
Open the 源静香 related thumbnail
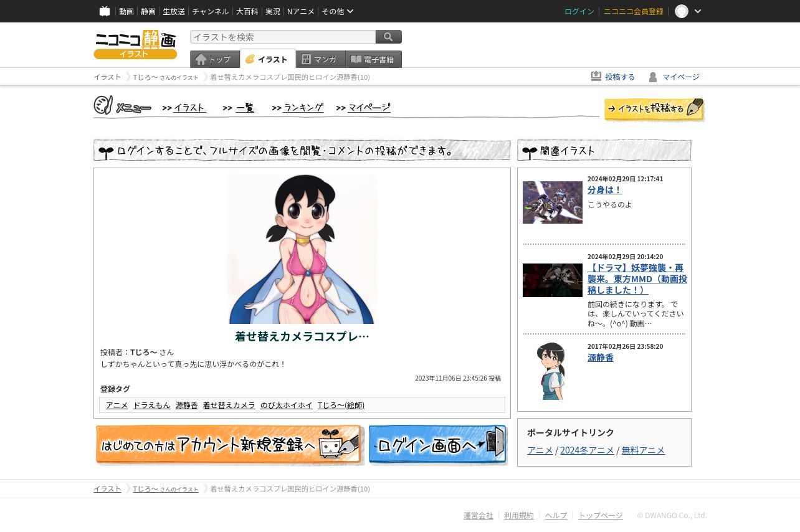tap(551, 371)
